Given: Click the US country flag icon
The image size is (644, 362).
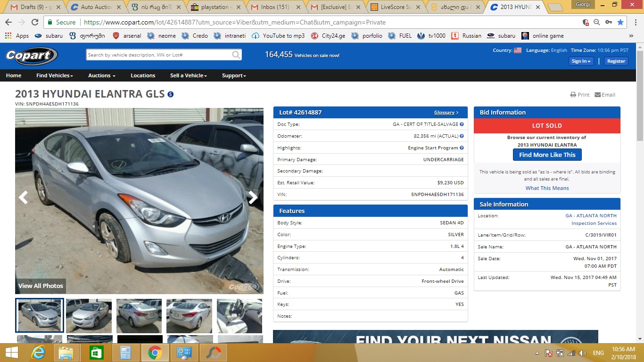Looking at the screenshot, I should click(518, 50).
